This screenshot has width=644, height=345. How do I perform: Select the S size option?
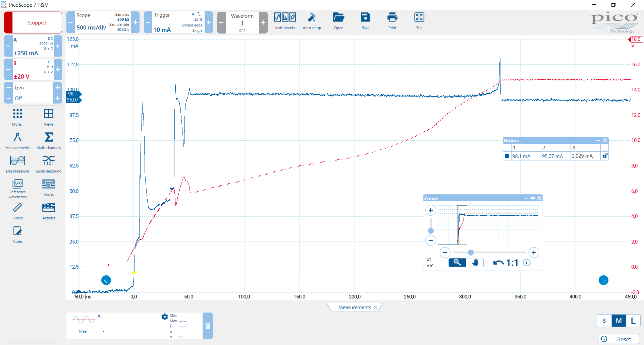coord(604,321)
